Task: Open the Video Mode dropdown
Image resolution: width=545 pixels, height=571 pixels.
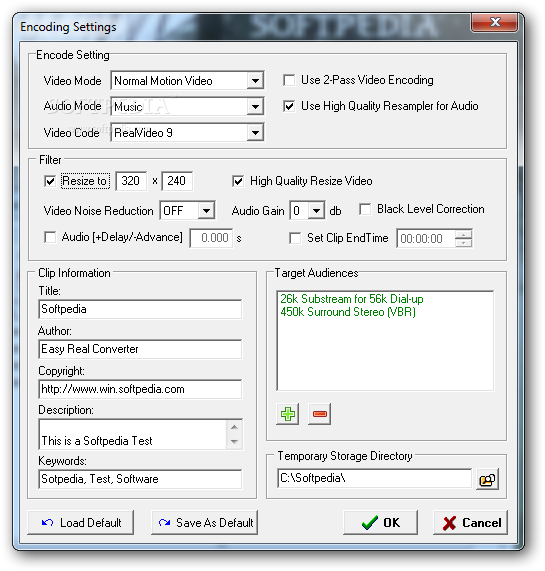Action: pyautogui.click(x=255, y=80)
